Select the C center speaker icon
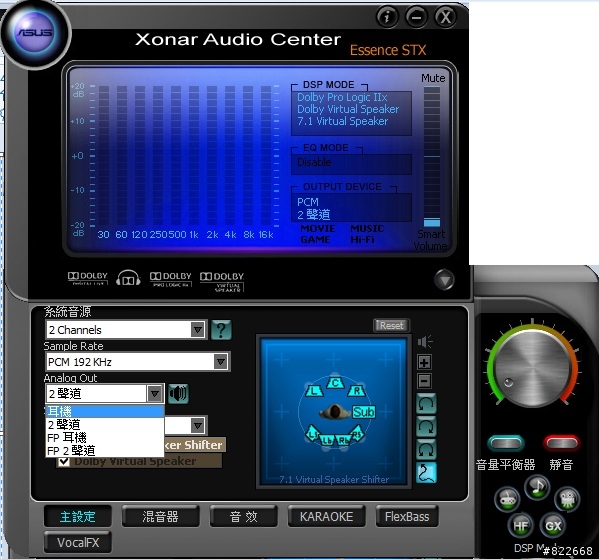The height and width of the screenshot is (559, 599). [x=335, y=382]
